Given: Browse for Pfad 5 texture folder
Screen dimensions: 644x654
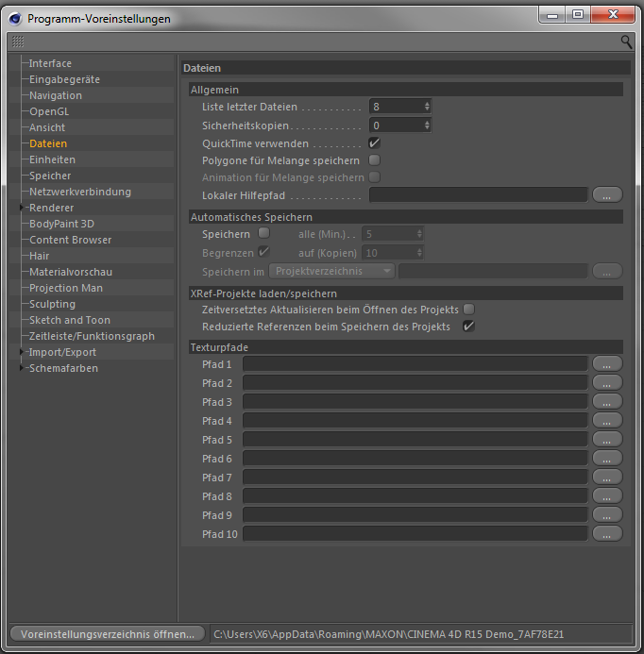Looking at the screenshot, I should pos(607,439).
